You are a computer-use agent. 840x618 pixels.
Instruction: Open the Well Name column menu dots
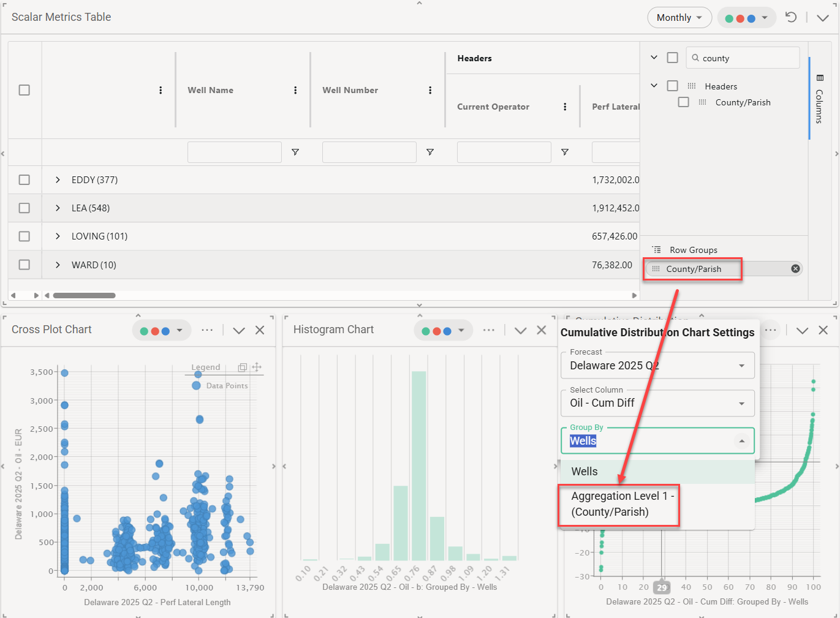tap(295, 90)
